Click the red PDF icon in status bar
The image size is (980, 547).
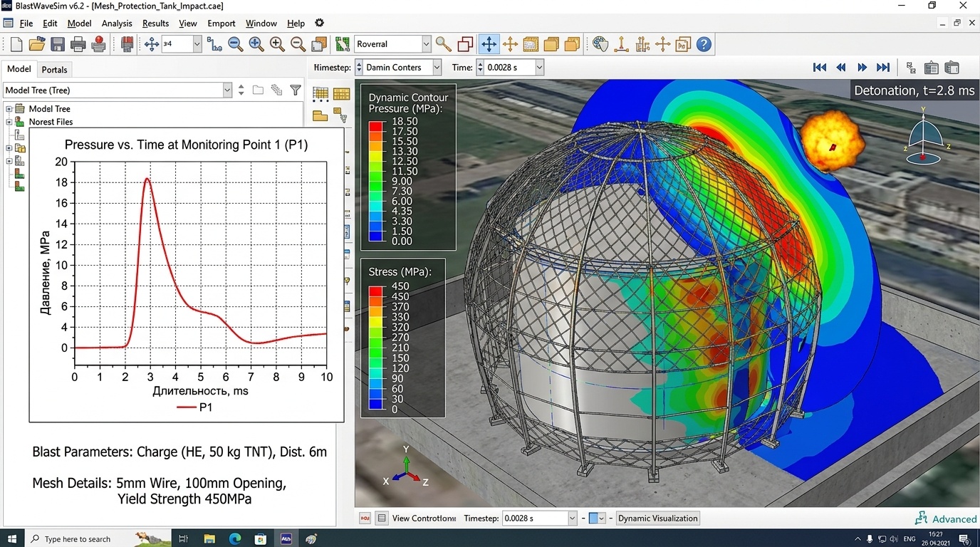(x=365, y=519)
